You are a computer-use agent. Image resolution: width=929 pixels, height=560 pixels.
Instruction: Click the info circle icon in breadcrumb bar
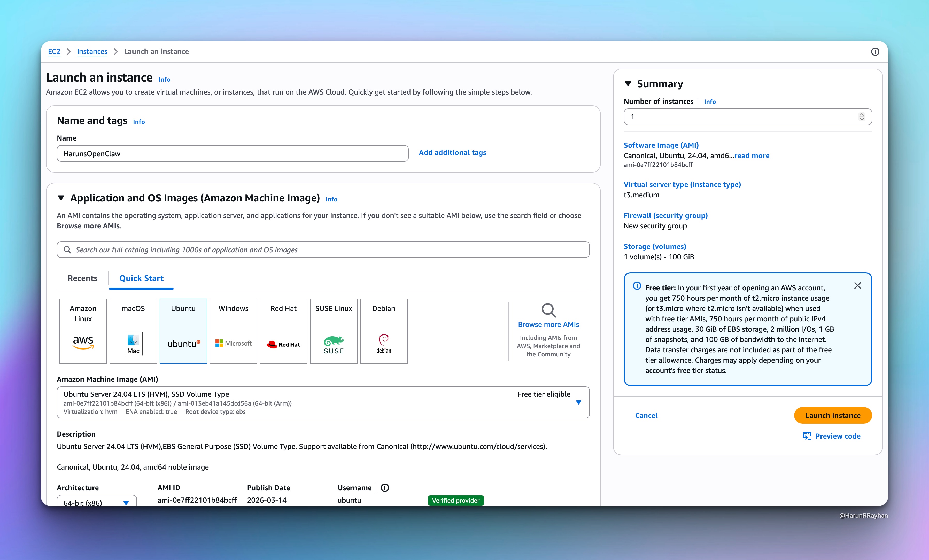[x=875, y=52]
